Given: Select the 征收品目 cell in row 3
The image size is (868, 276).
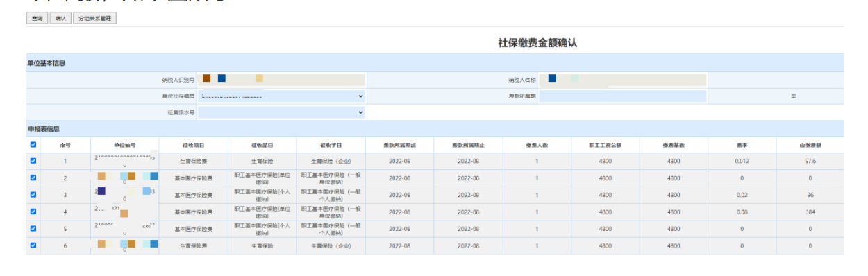Looking at the screenshot, I should click(x=262, y=195).
